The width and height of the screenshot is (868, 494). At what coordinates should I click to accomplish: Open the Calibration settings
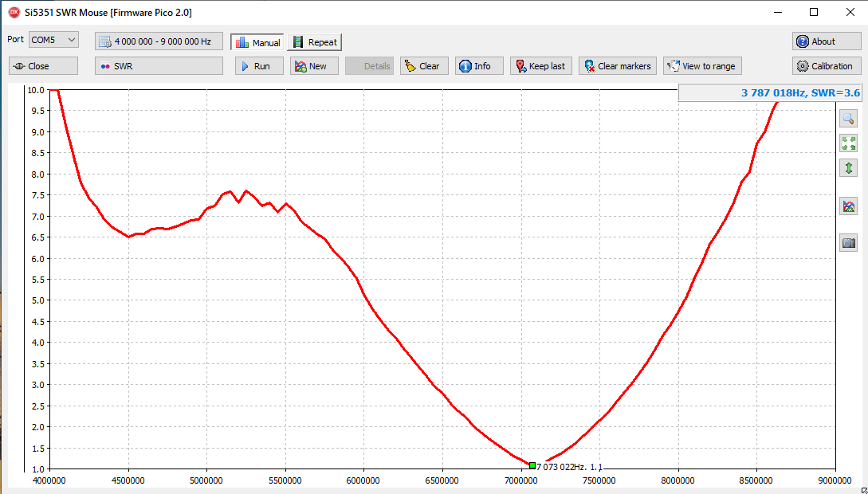[x=827, y=66]
